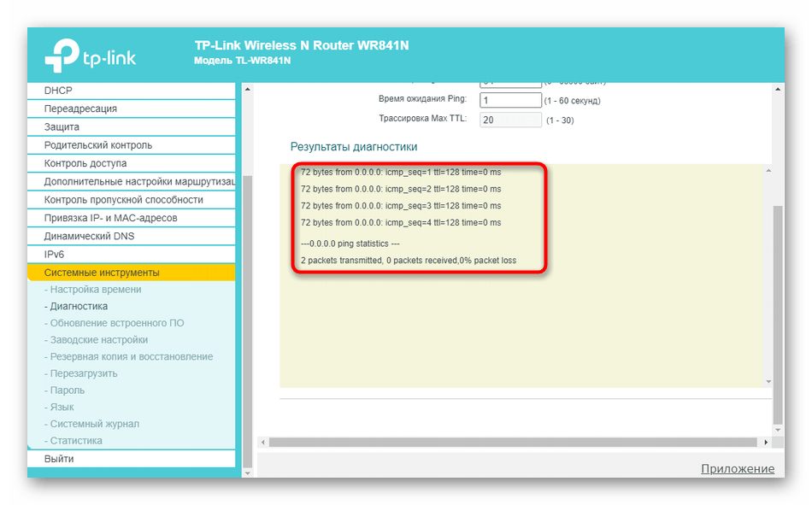Image resolution: width=812 pixels, height=505 pixels.
Task: Open the DHCP menu section
Action: [x=58, y=91]
